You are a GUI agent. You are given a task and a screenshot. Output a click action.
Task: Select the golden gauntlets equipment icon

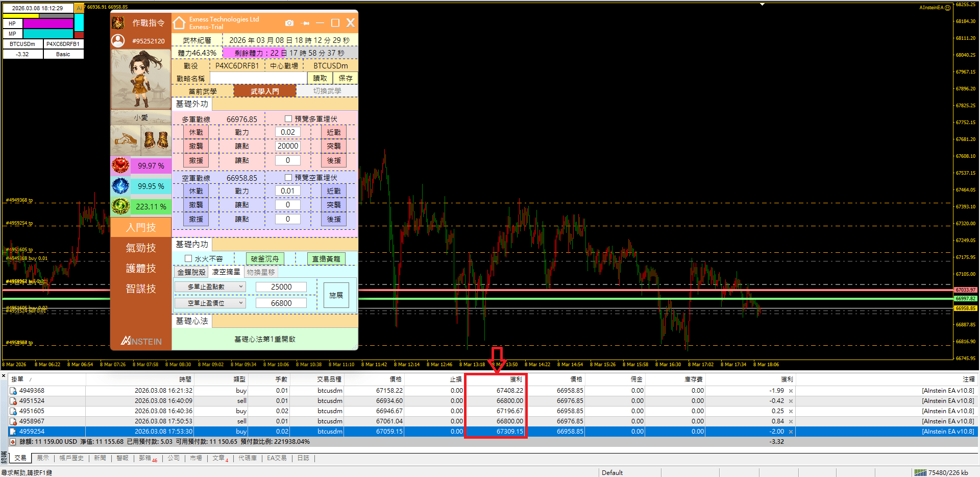[156, 139]
